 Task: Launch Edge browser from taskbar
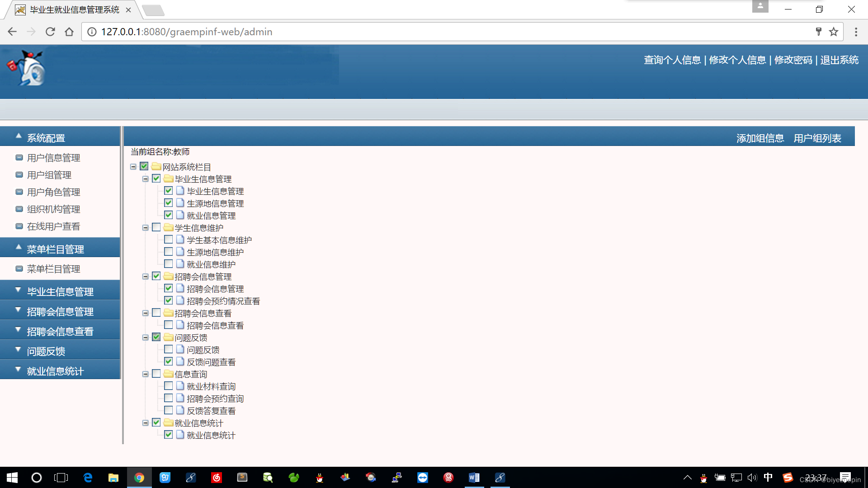click(x=88, y=478)
